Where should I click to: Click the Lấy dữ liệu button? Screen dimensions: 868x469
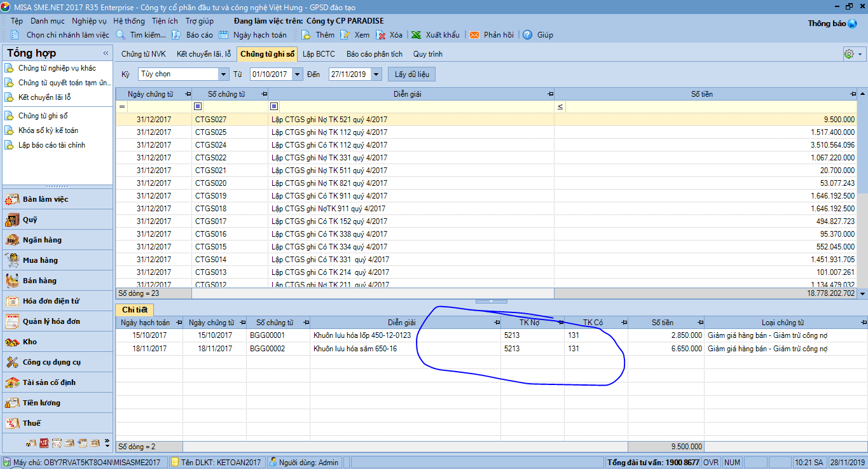point(412,74)
